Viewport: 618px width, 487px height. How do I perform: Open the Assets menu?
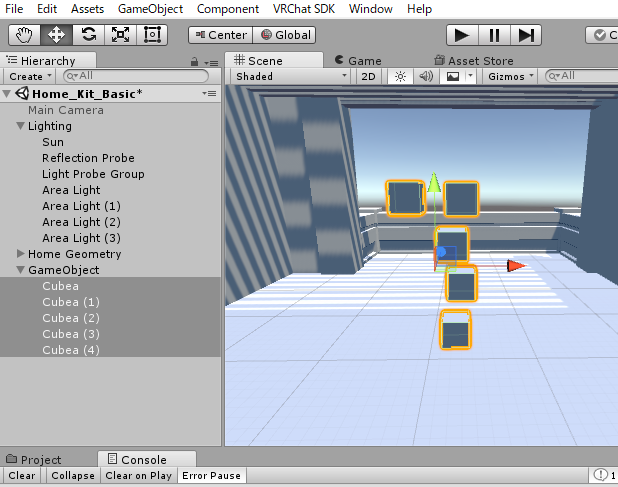coord(87,9)
